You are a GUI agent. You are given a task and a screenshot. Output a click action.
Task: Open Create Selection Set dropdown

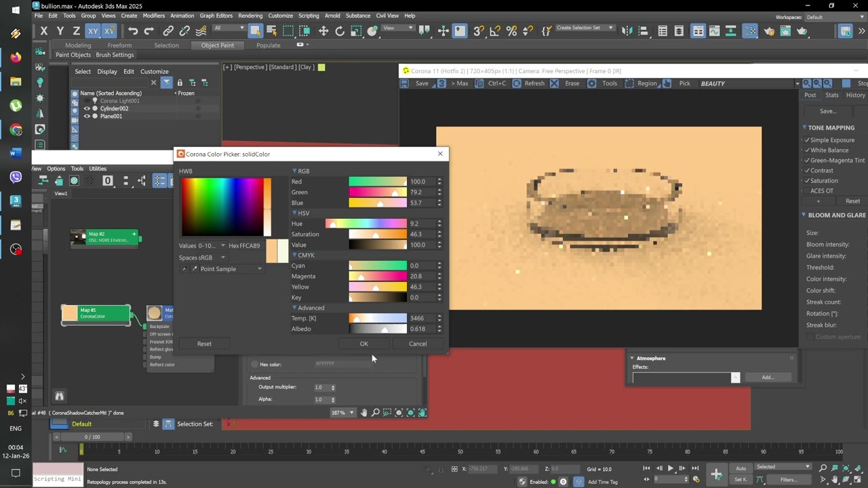pyautogui.click(x=585, y=28)
